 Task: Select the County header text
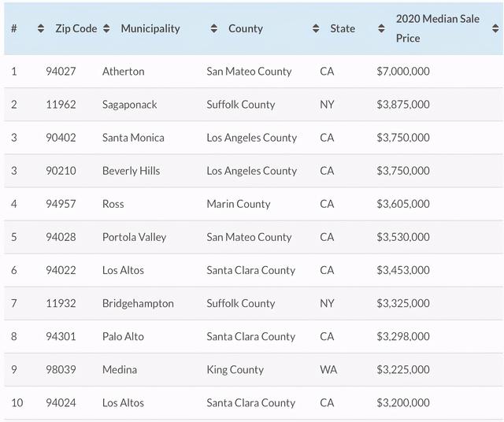point(246,29)
